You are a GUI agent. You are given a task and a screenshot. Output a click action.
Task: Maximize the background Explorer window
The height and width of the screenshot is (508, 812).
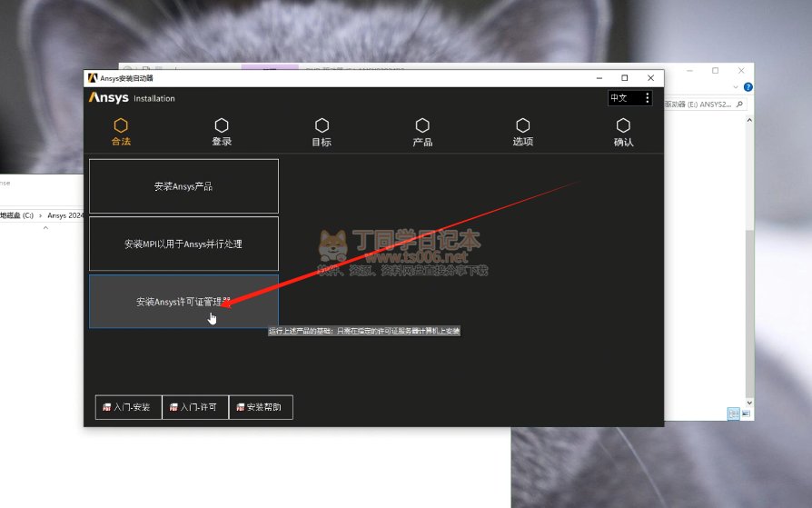715,71
